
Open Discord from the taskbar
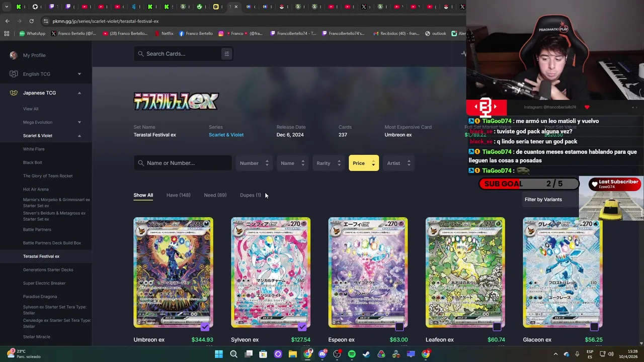click(323, 354)
